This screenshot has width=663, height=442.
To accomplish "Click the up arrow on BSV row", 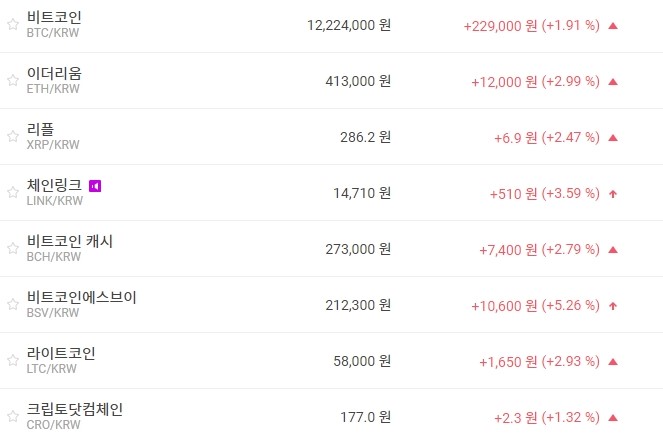I will (613, 305).
